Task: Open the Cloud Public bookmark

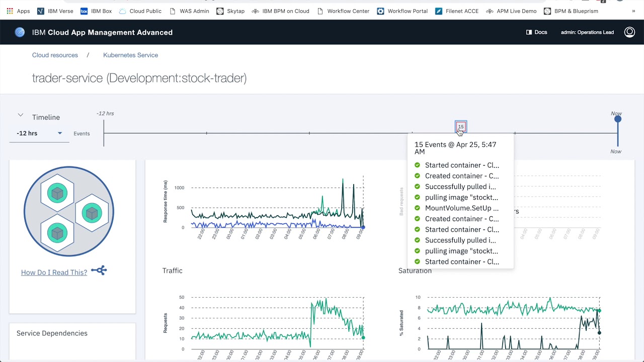Action: click(x=140, y=11)
